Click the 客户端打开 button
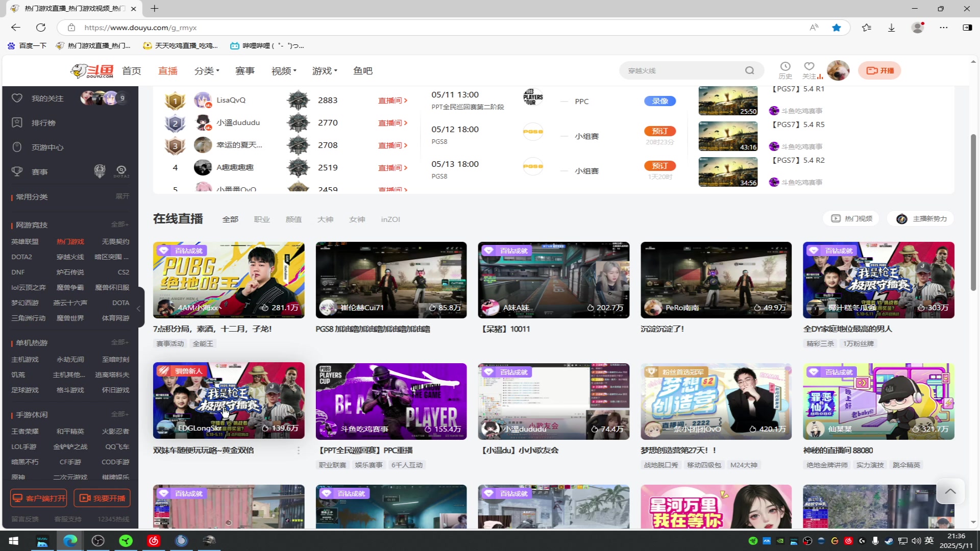 click(39, 498)
